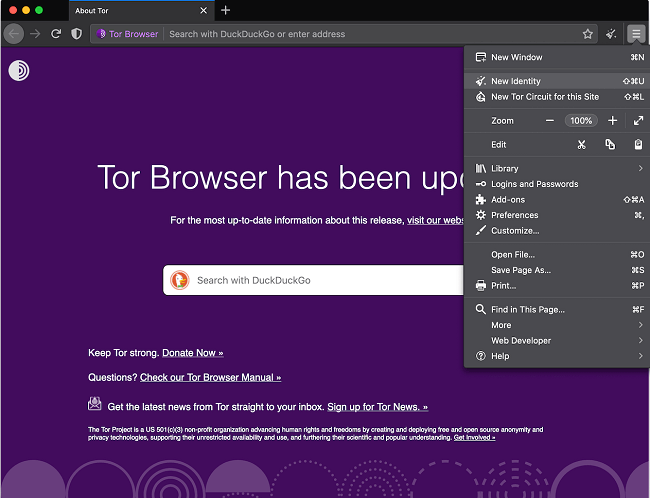Select New Tor Circuit for this Site
650x498 pixels.
point(557,97)
